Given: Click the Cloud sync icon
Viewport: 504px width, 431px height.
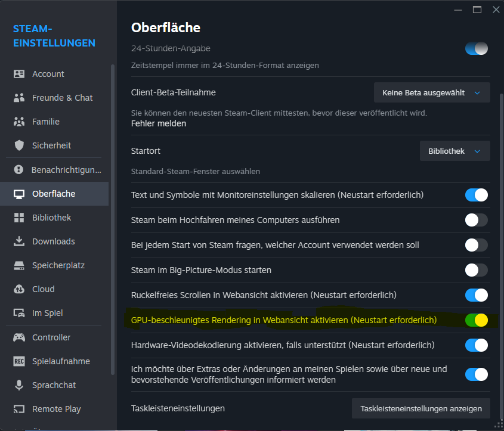Looking at the screenshot, I should point(19,289).
